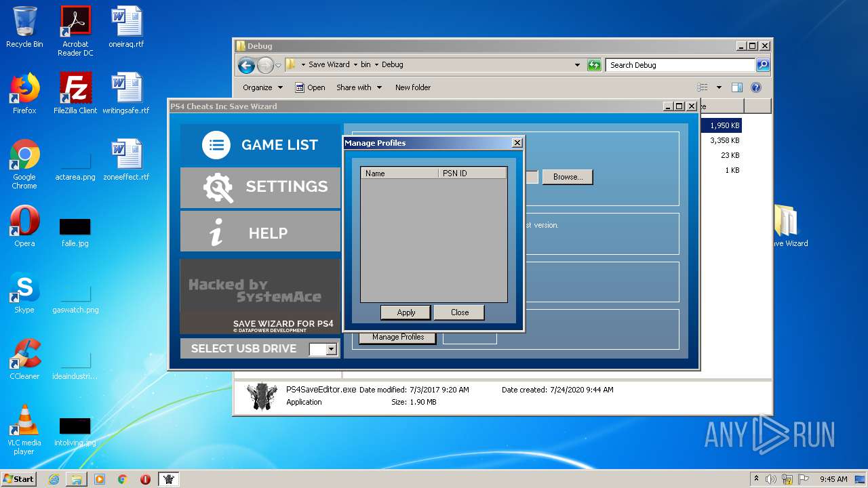Expand the Select USB Drive dropdown
The image size is (868, 488).
click(331, 349)
